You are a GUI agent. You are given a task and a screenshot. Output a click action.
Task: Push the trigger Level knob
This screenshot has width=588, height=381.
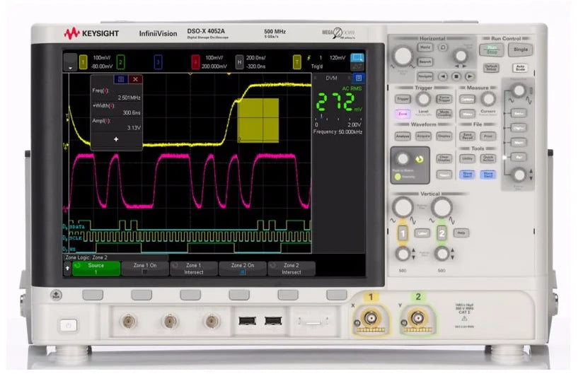coord(423,99)
